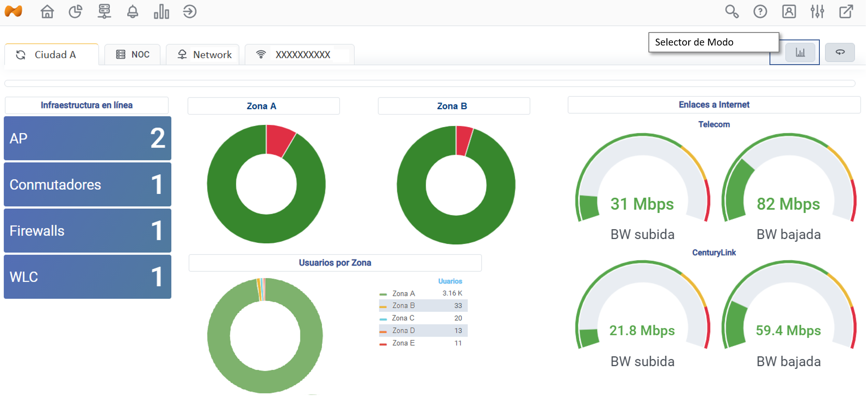Viewport: 868px width, 396px height.
Task: Open the alerts bell icon
Action: coord(133,12)
